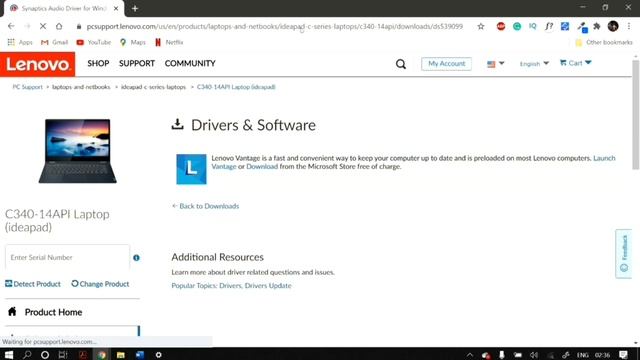Open the Extensions puzzle menu

[x=597, y=27]
